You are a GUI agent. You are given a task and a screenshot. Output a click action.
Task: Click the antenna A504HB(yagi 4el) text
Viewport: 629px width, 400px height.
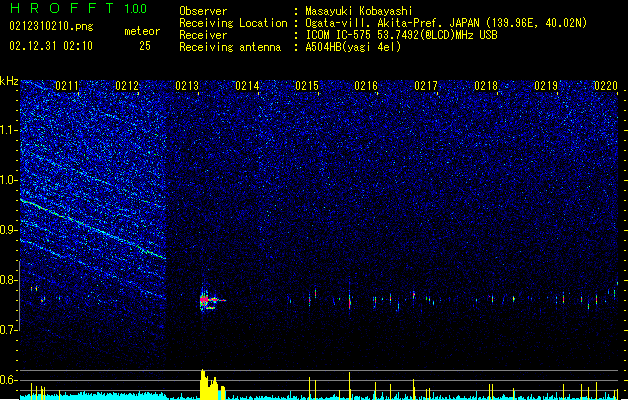point(353,47)
